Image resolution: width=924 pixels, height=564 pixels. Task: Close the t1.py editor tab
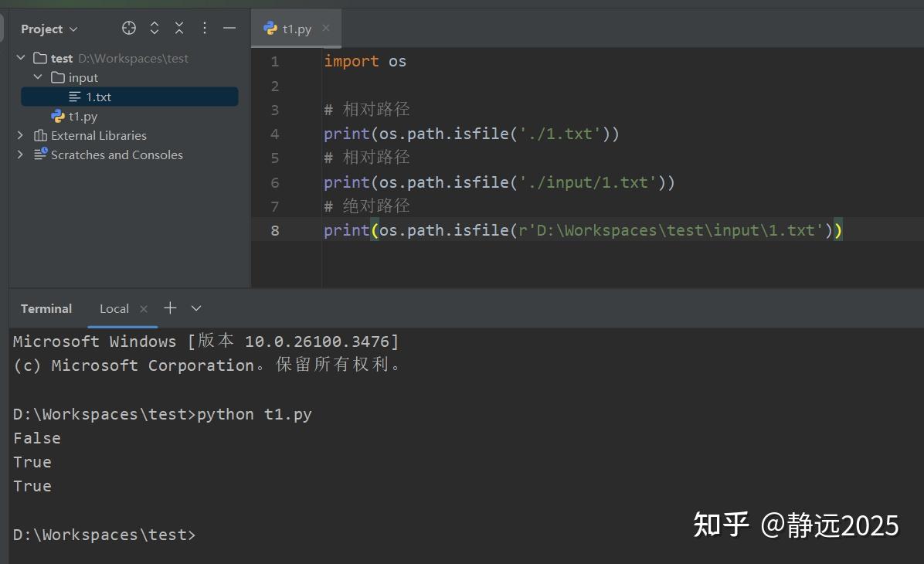click(x=326, y=28)
